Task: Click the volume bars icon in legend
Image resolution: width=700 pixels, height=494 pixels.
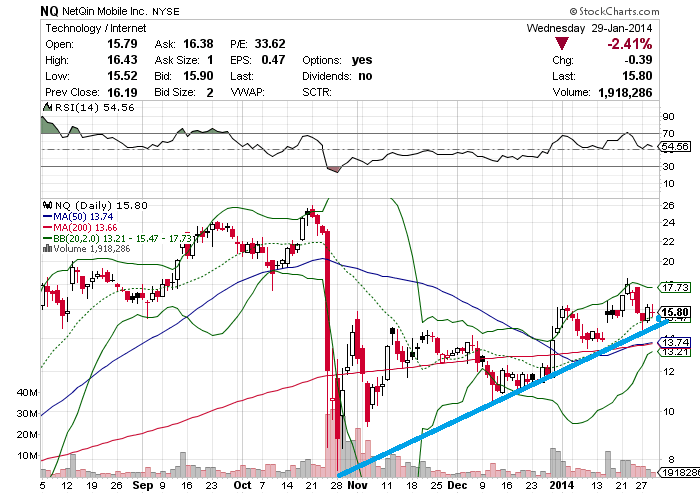Action: tap(47, 248)
